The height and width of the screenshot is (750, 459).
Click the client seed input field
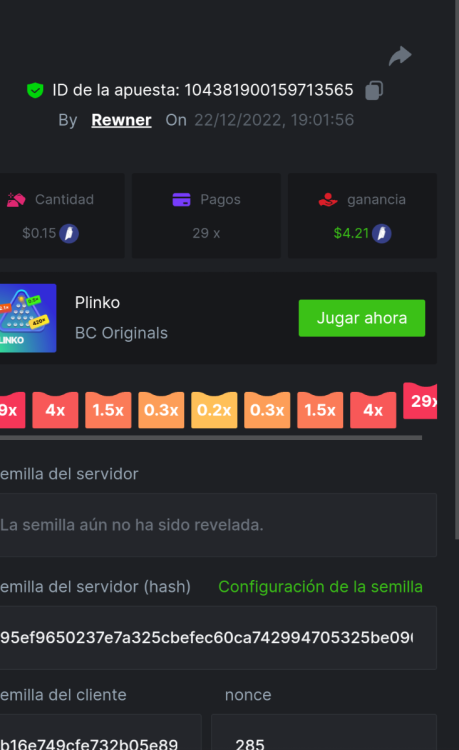[x=100, y=732]
